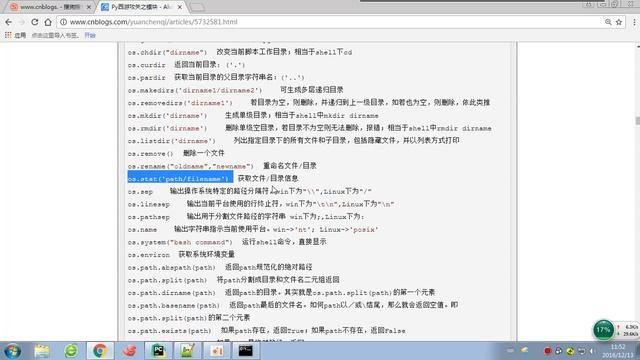Click the os.sep line
The height and width of the screenshot is (360, 640).
(249, 191)
